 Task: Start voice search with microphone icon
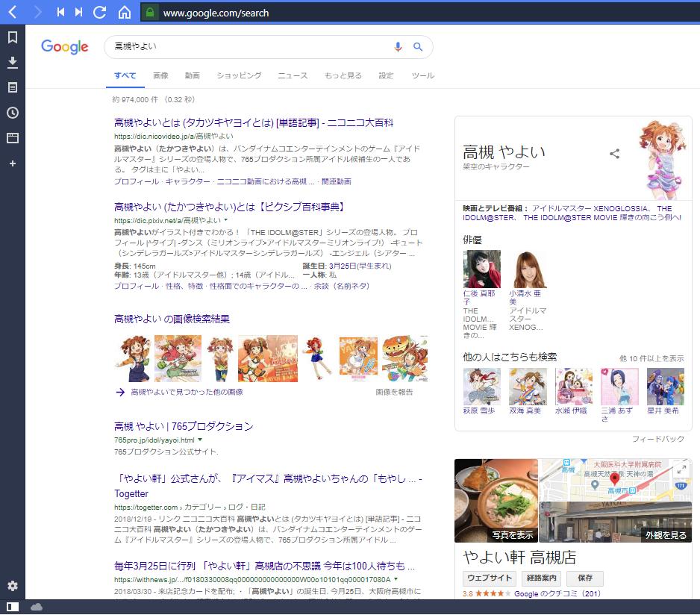(x=398, y=47)
